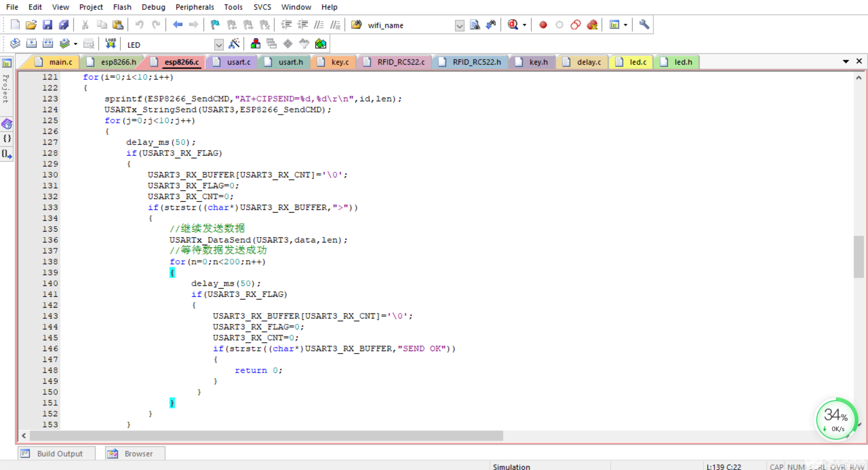Open the Browser panel
868x470 pixels.
coord(136,453)
